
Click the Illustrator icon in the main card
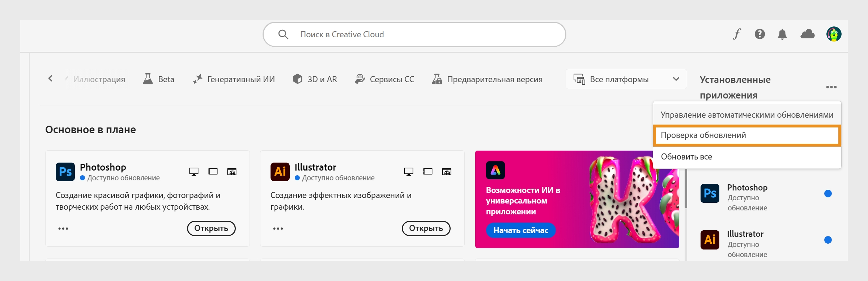280,172
